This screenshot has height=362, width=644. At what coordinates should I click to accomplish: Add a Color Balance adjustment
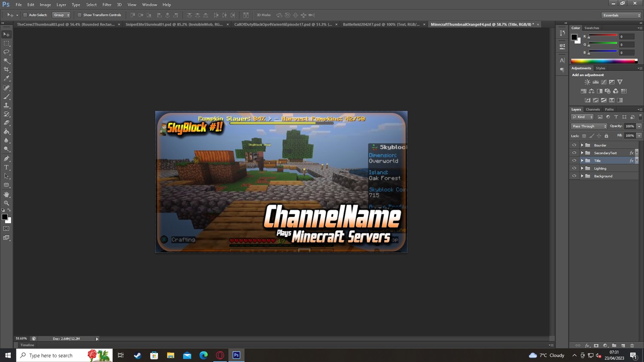coord(592,91)
